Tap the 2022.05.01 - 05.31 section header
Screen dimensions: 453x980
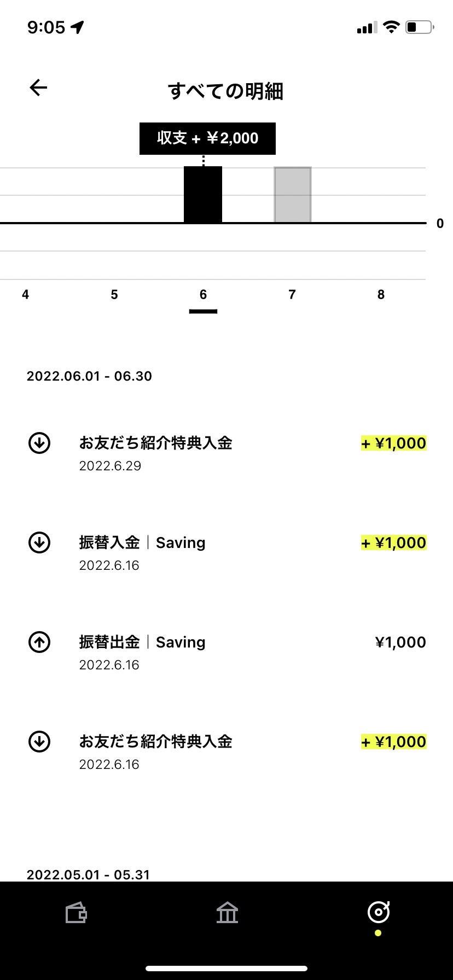pos(88,874)
